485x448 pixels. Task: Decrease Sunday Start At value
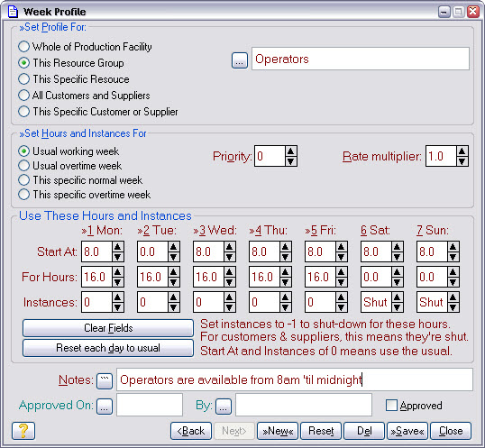pyautogui.click(x=453, y=257)
